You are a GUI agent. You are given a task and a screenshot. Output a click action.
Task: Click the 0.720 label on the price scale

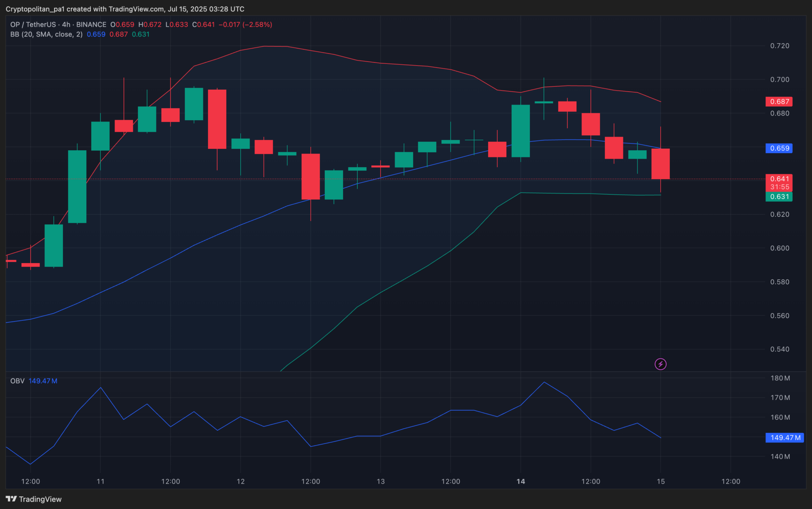tap(779, 46)
